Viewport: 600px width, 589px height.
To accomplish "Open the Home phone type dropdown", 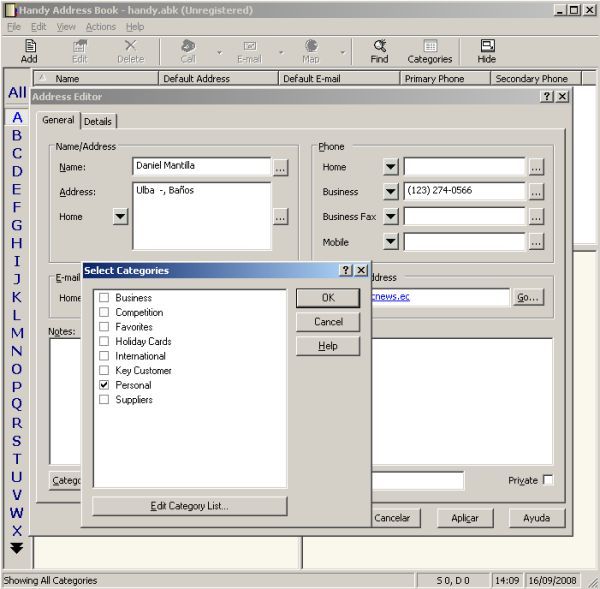I will point(391,167).
